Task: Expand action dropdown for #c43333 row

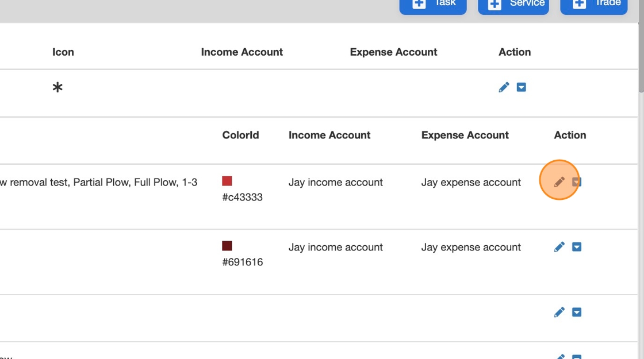Action: [x=577, y=182]
